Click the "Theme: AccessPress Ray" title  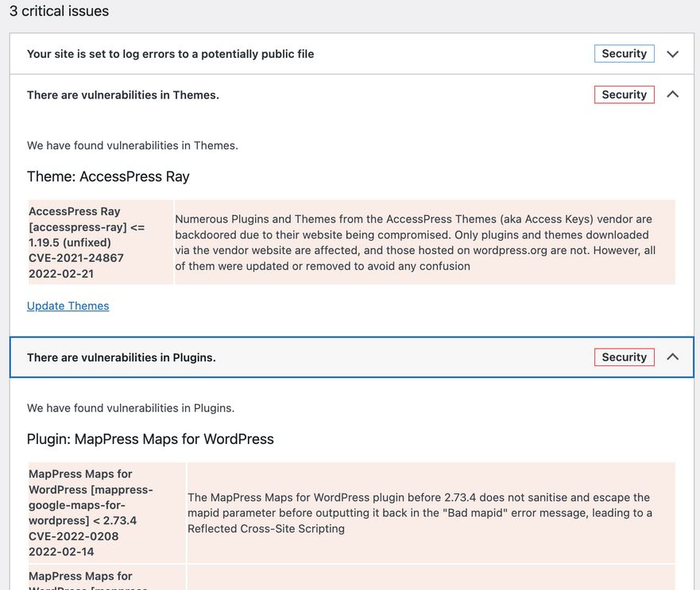pos(108,177)
